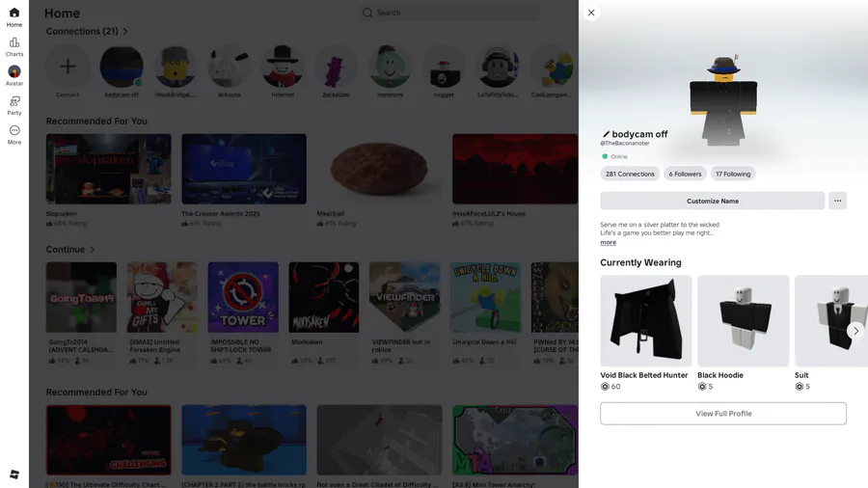This screenshot has width=868, height=488.
Task: Click the Connect plus icon
Action: click(68, 67)
